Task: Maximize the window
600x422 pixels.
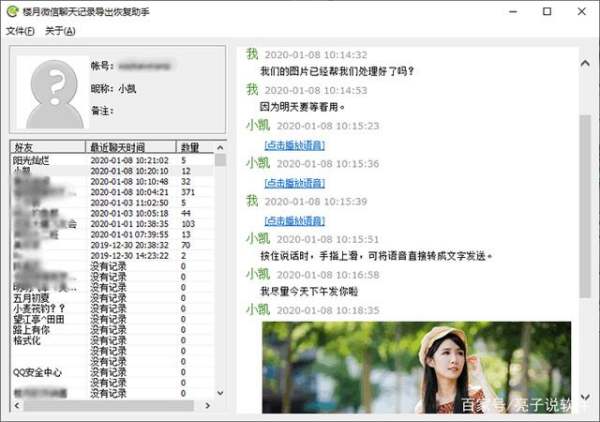Action: (547, 11)
